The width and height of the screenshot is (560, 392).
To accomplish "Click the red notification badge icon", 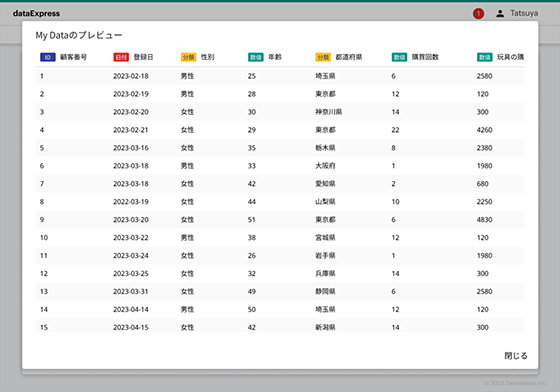I will (x=478, y=14).
